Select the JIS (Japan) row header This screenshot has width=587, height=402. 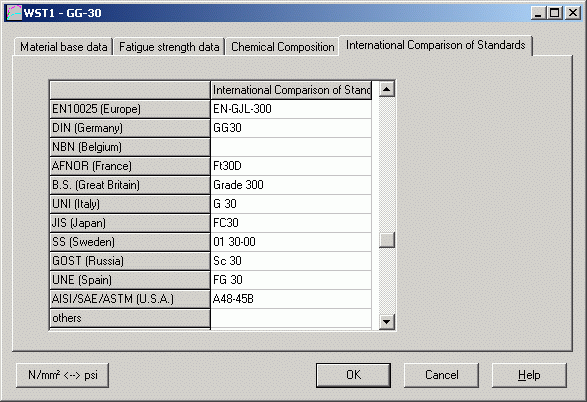pos(130,223)
